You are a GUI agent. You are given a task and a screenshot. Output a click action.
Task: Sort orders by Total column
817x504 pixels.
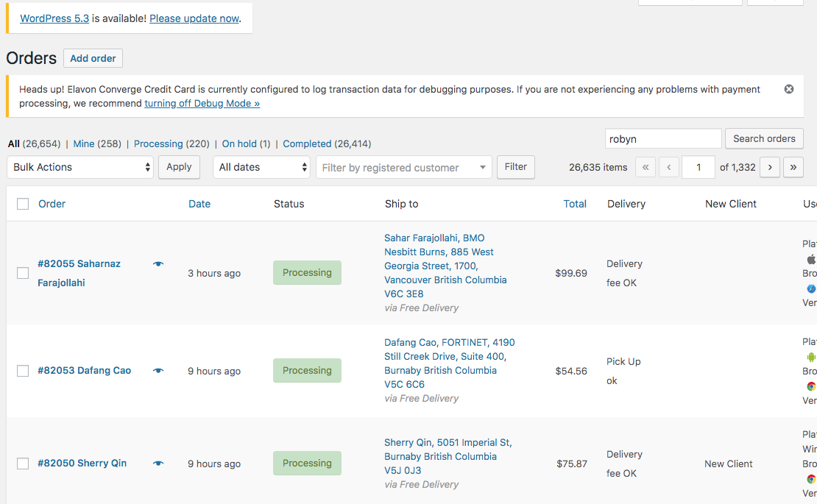575,204
